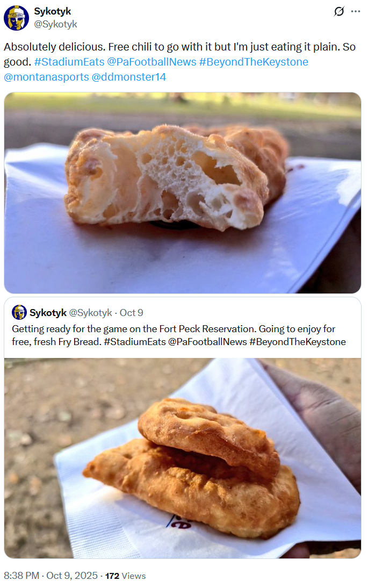The image size is (368, 588).
Task: Open the Sykotyk display name link
Action: [52, 11]
